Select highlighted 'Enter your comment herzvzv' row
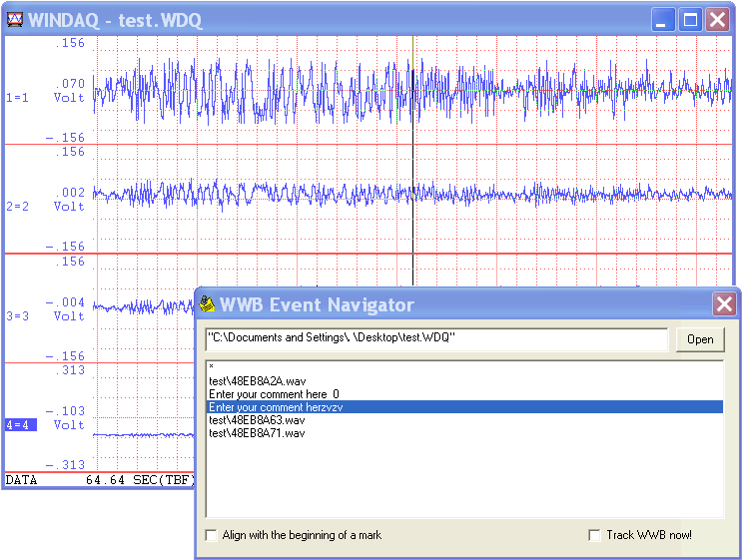Viewport: 743px width, 560px height. coord(464,407)
